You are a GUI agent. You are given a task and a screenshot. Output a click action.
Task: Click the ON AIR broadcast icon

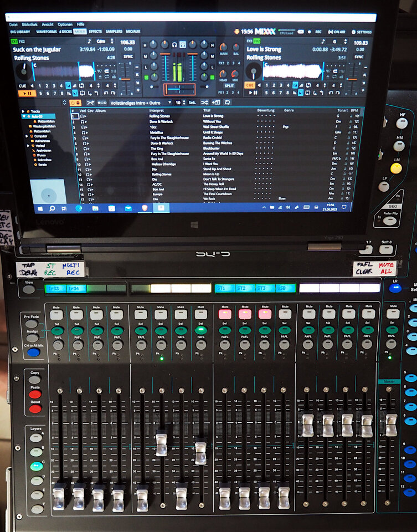point(336,32)
